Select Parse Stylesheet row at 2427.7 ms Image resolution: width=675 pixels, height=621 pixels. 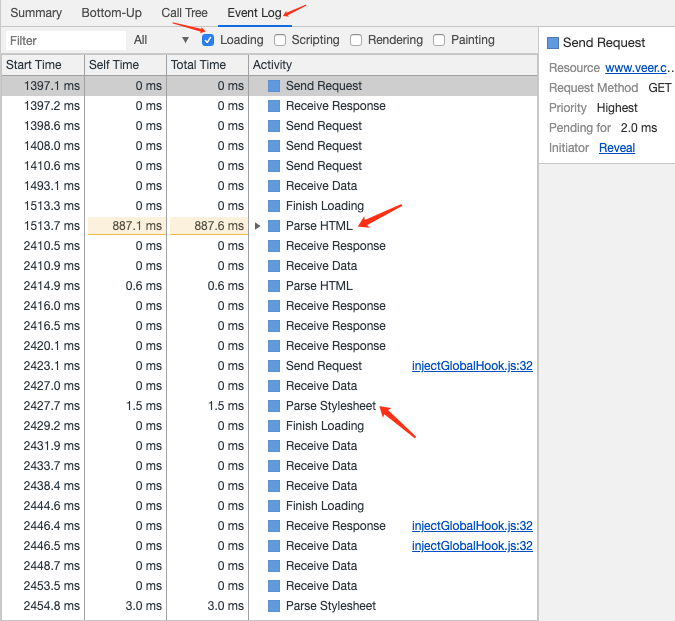tap(269, 406)
